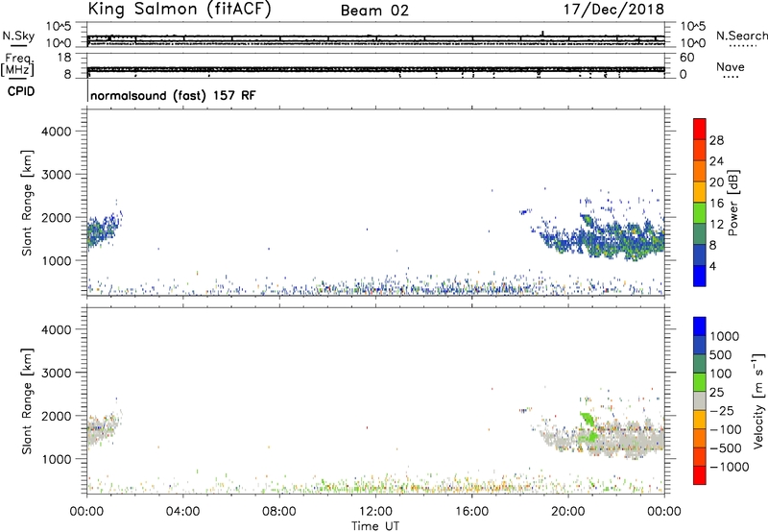Image resolution: width=768 pixels, height=532 pixels.
Task: Click the 'Velocity [m s⁻¹]' colorbar title
Action: coord(758,400)
